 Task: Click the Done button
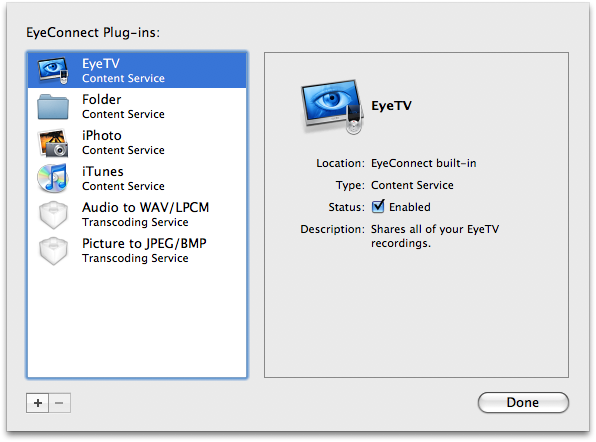coord(523,402)
